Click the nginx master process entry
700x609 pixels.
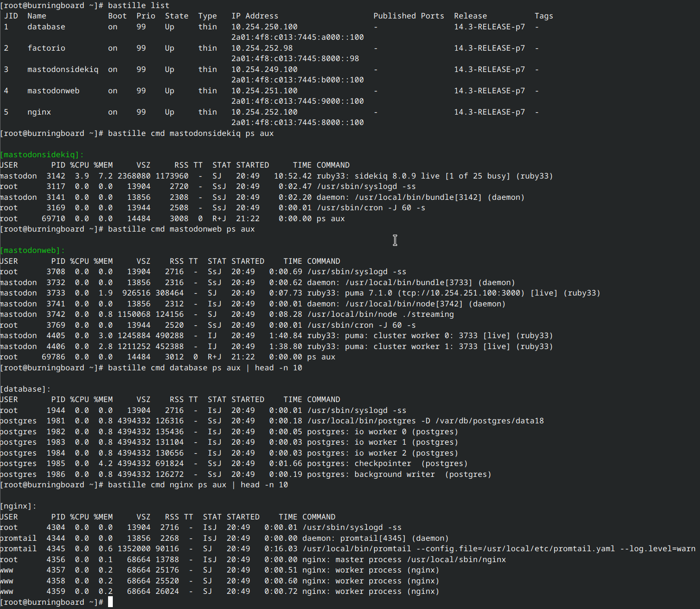point(404,559)
